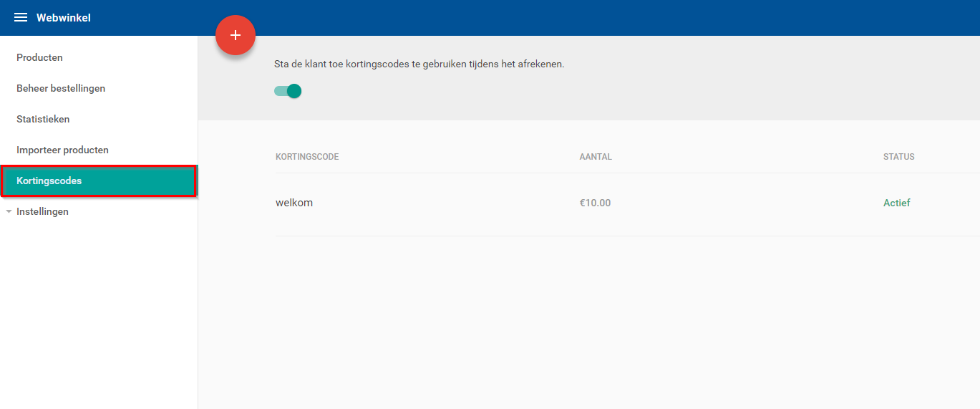The image size is (980, 409).
Task: Open the welkom discount code row
Action: pyautogui.click(x=627, y=203)
